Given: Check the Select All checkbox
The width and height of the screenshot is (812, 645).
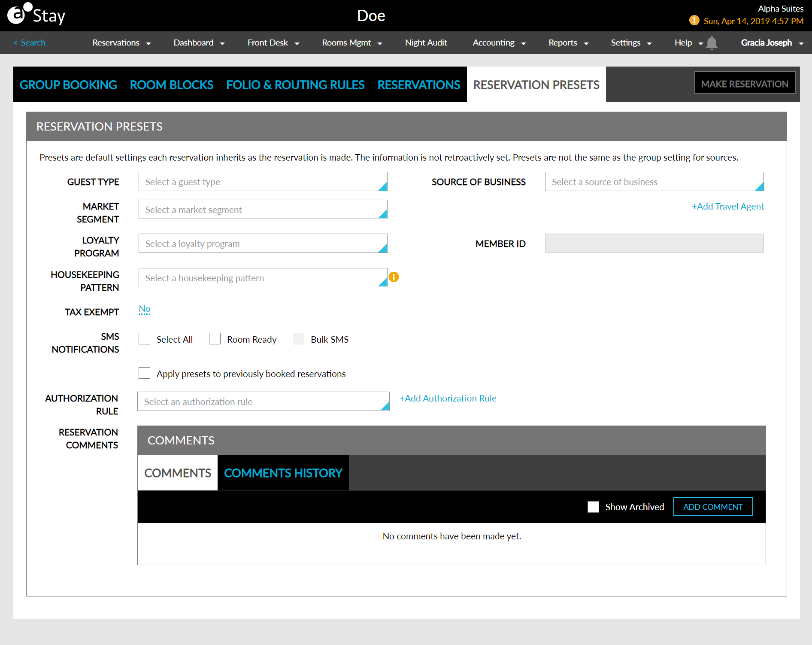Looking at the screenshot, I should pyautogui.click(x=144, y=338).
